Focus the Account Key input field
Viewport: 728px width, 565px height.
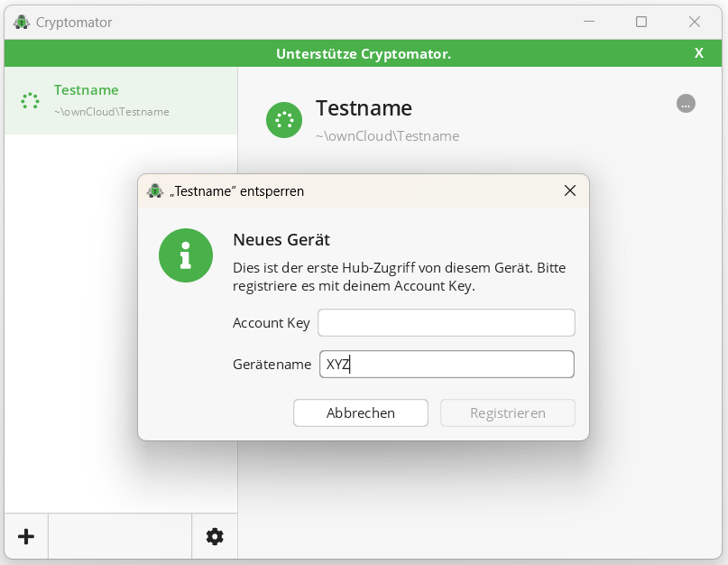(x=447, y=322)
